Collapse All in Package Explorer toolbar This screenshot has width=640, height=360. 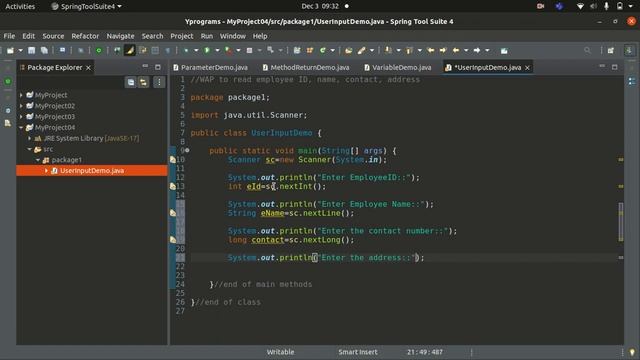point(131,82)
